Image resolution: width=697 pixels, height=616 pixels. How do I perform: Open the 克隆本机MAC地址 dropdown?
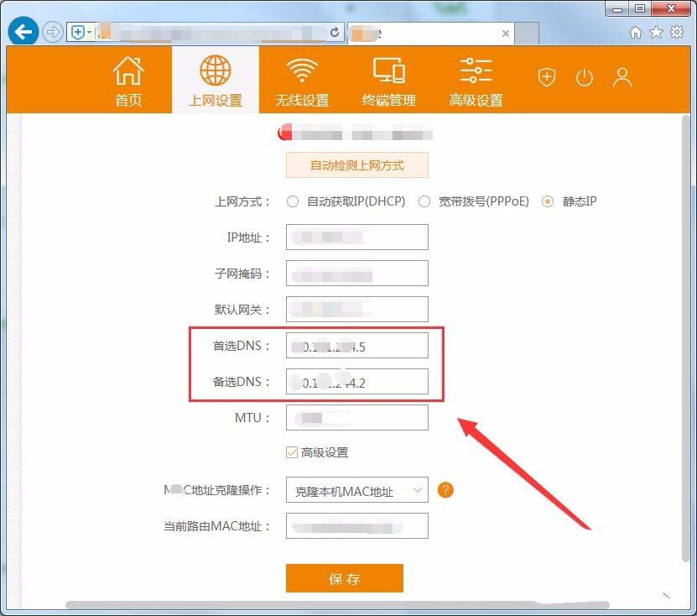[356, 489]
